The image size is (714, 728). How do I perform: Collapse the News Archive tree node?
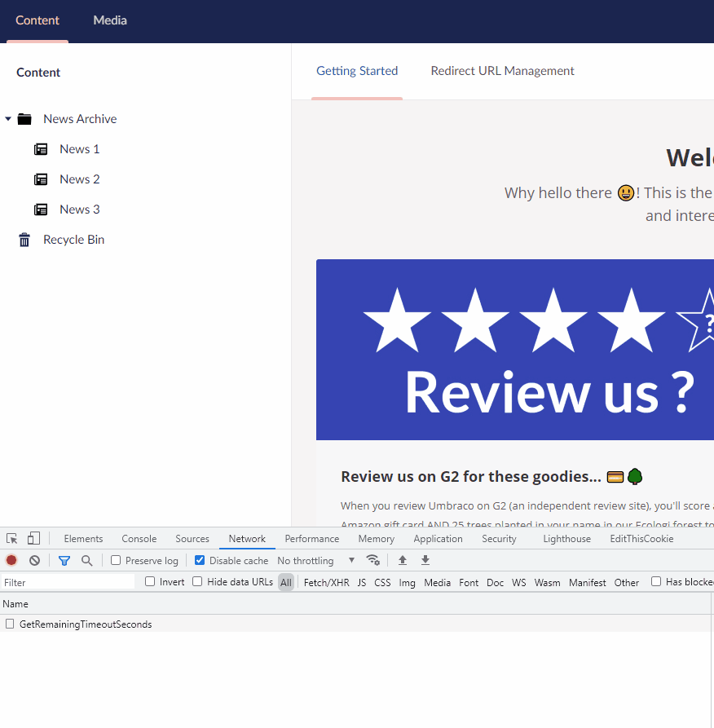tap(8, 118)
